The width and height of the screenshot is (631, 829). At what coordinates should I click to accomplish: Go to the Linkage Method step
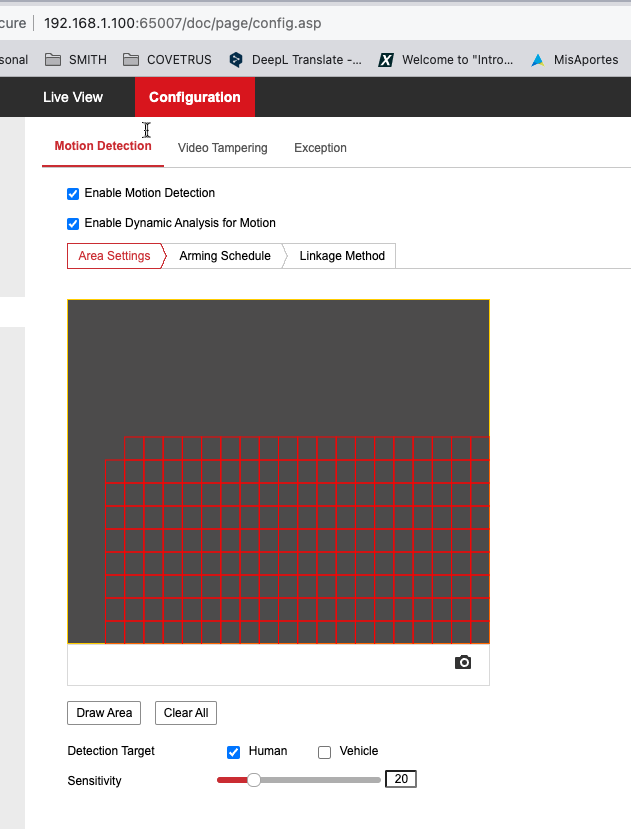coord(342,256)
